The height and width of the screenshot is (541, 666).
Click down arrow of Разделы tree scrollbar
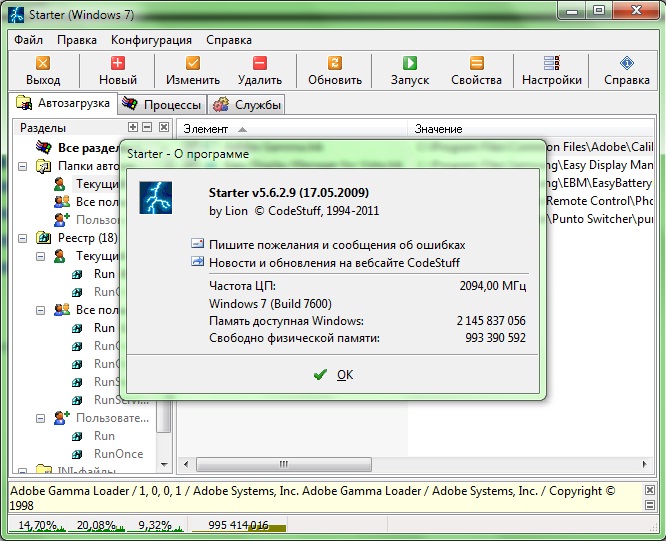[164, 465]
